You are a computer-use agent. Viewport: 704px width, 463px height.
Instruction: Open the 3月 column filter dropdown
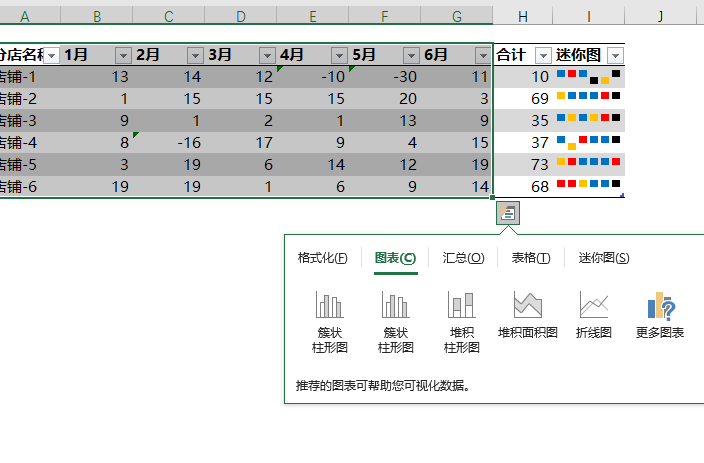tap(267, 56)
